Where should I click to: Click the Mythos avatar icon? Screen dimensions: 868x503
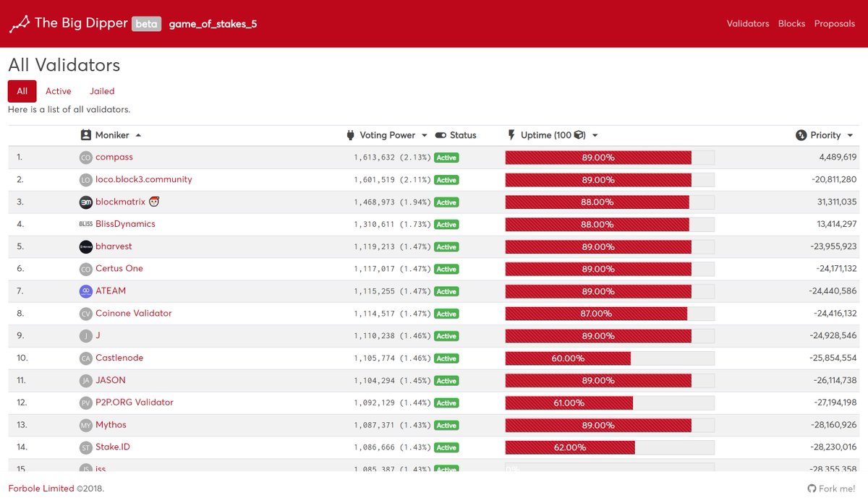85,425
